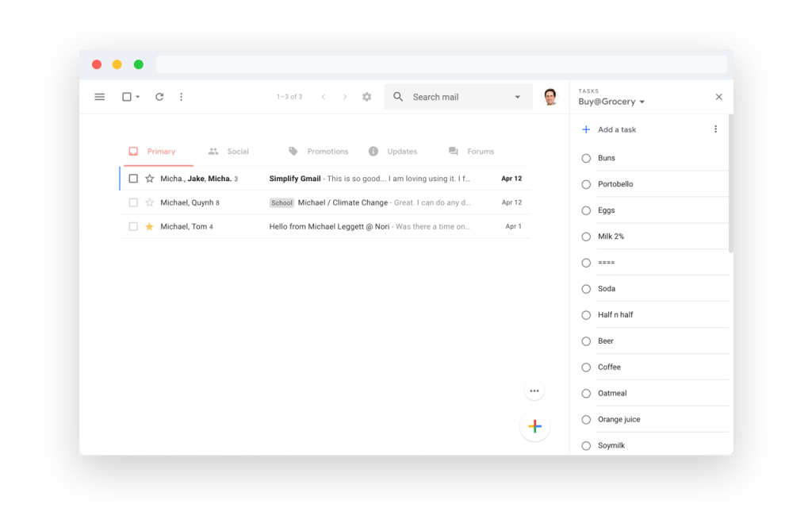Expand the Buy@Grocery list dropdown
Screen dimensions: 812x508
click(x=642, y=102)
